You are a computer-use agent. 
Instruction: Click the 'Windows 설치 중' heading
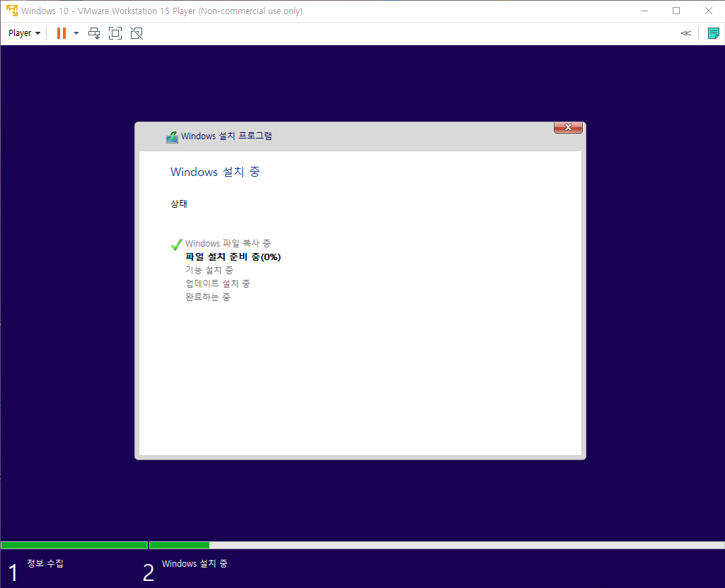click(x=215, y=172)
